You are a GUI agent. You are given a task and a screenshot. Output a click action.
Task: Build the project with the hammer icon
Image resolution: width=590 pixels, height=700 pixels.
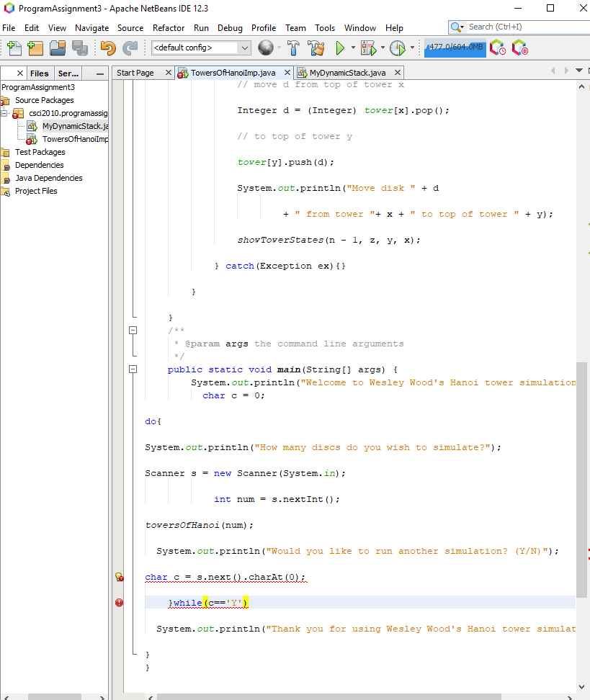click(293, 48)
